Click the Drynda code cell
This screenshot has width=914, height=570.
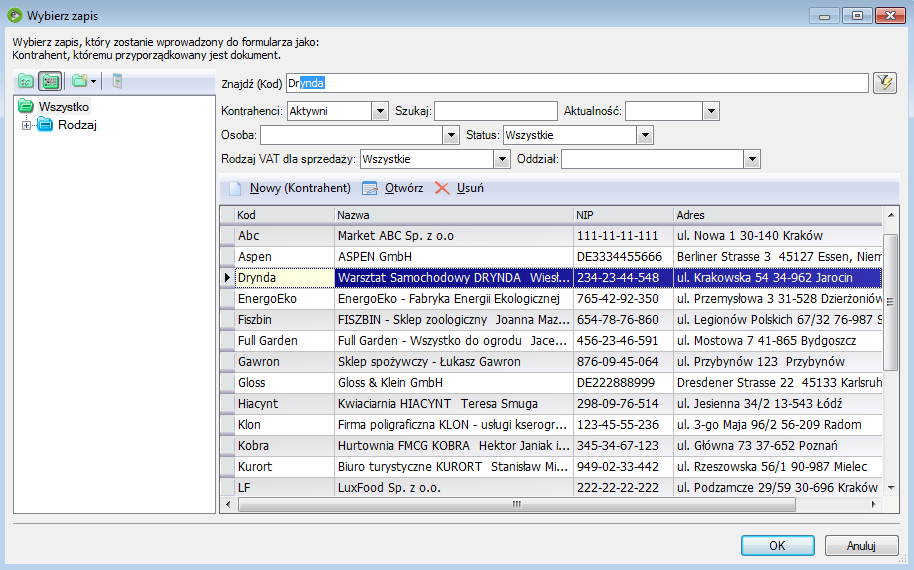click(284, 277)
